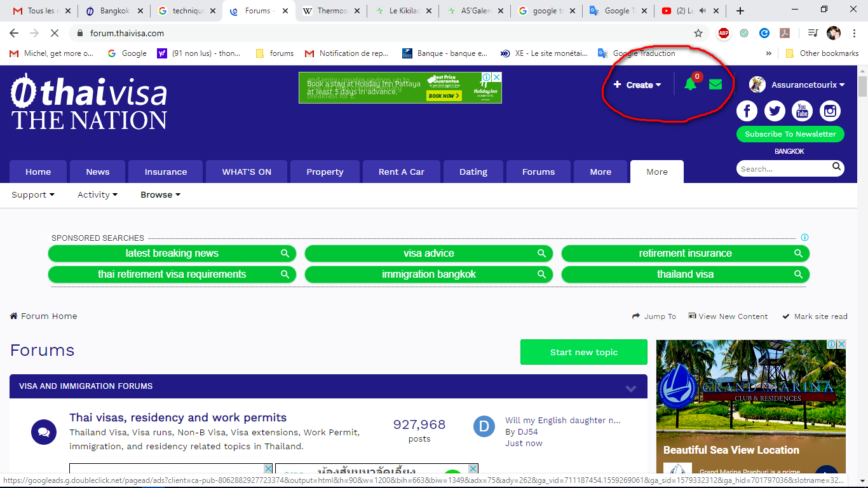The height and width of the screenshot is (488, 868).
Task: Click the Grand Marina ad image
Action: [x=751, y=407]
